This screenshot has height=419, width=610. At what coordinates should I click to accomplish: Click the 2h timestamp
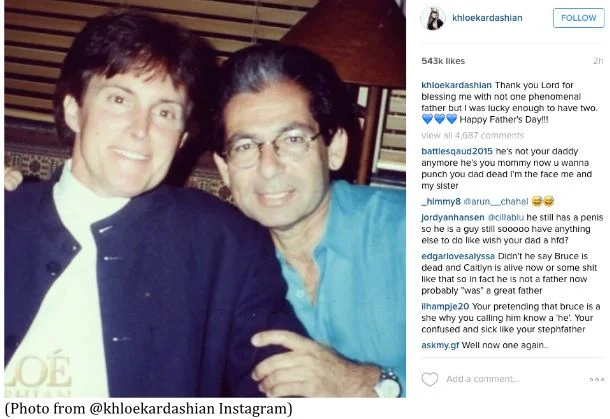pos(598,61)
